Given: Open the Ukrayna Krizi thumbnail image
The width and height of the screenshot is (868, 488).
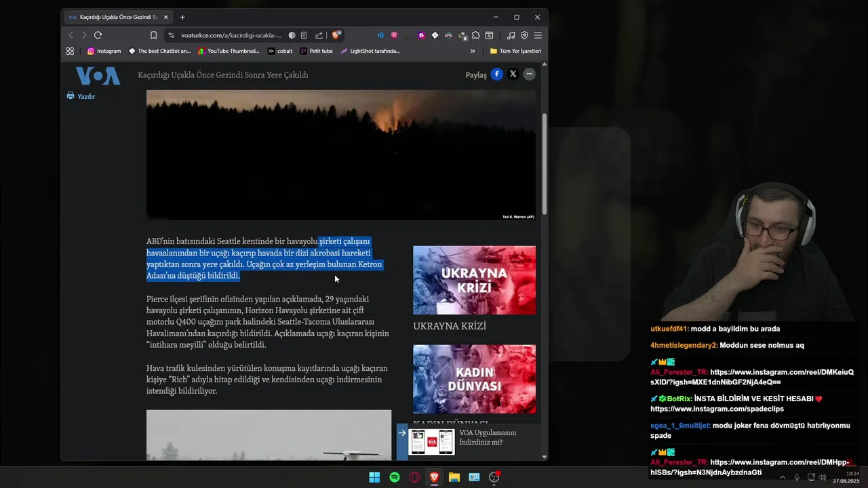Looking at the screenshot, I should 474,280.
